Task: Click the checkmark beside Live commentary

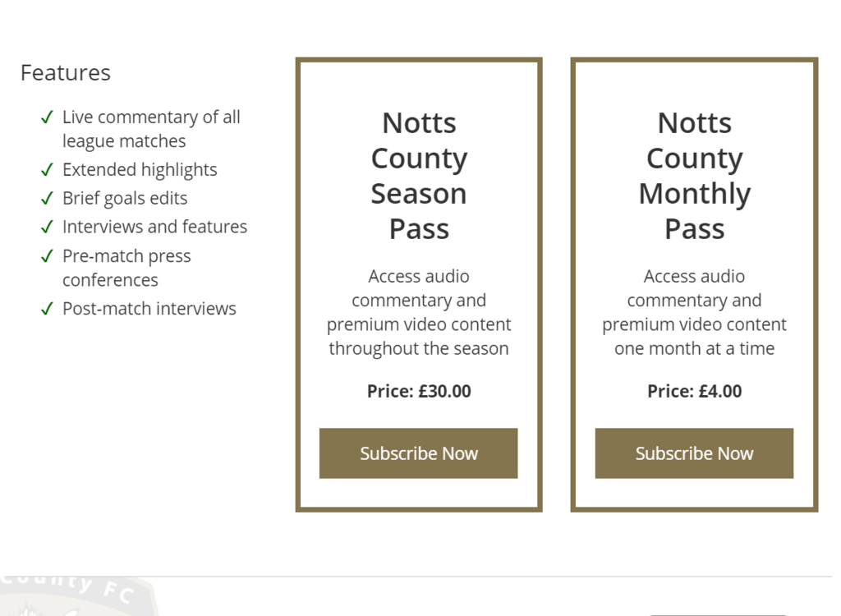Action: tap(47, 117)
